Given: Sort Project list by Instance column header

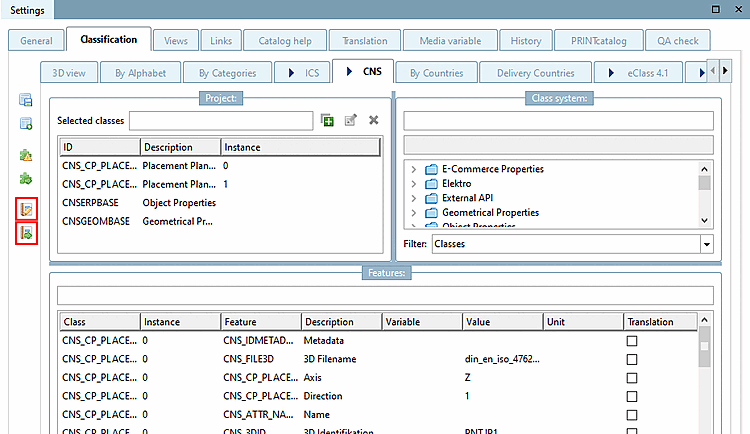Looking at the screenshot, I should (x=301, y=147).
